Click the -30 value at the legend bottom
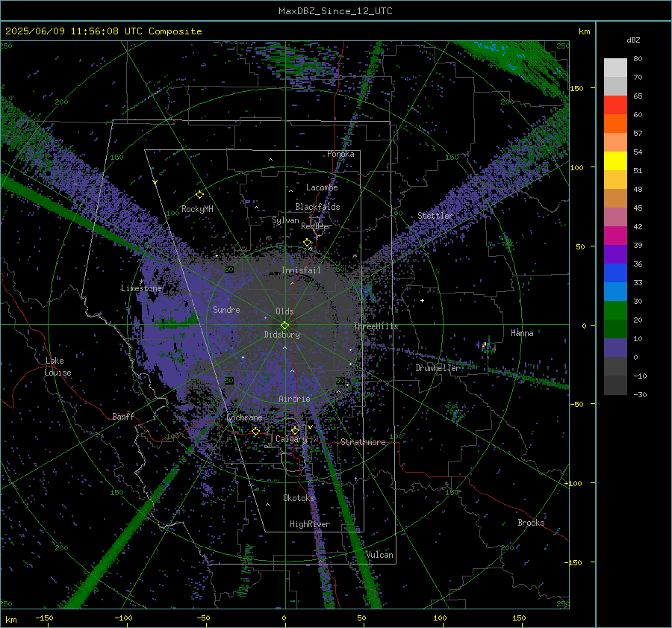672x628 pixels. [x=640, y=394]
